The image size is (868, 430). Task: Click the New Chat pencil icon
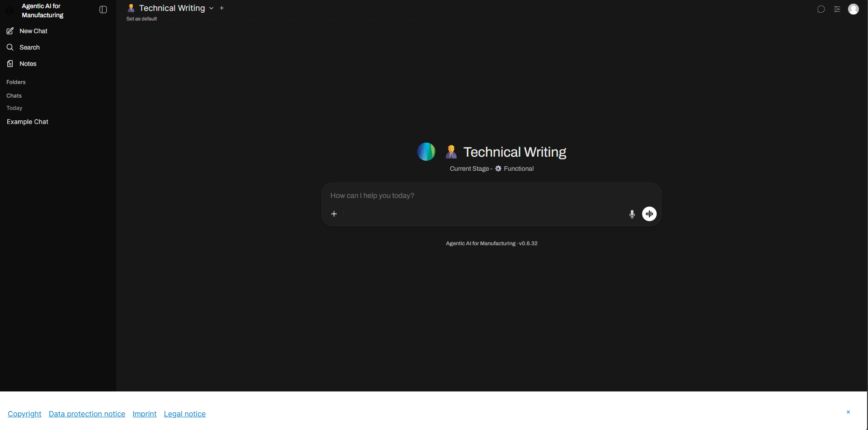[10, 31]
